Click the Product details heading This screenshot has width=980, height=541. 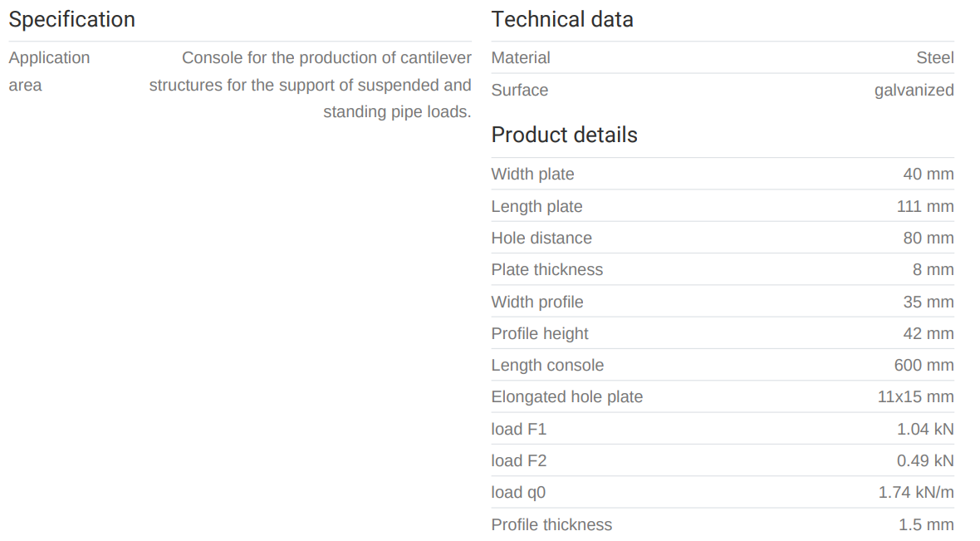[x=564, y=135]
